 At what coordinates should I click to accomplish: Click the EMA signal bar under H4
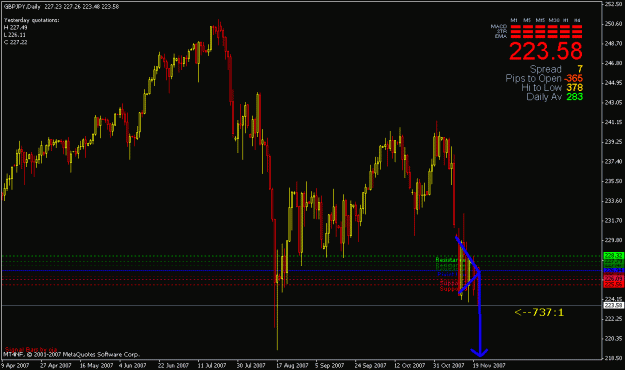pyautogui.click(x=577, y=36)
